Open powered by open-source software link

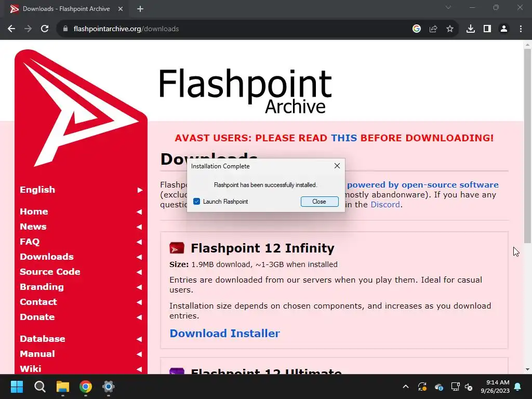423,184
